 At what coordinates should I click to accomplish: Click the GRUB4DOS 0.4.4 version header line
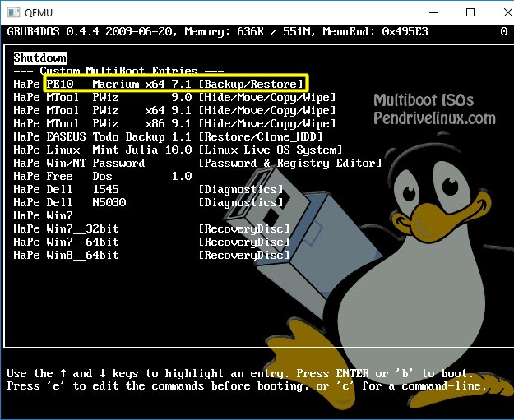point(217,31)
